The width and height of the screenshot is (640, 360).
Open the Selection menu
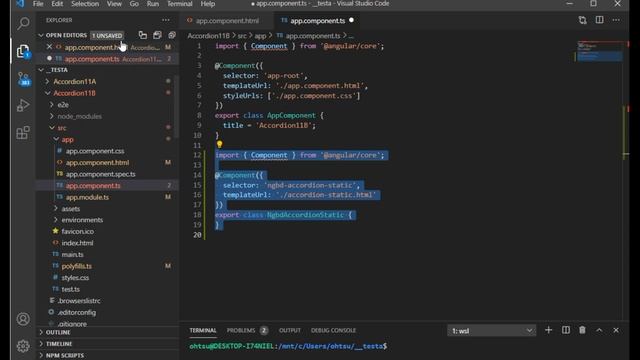(85, 4)
